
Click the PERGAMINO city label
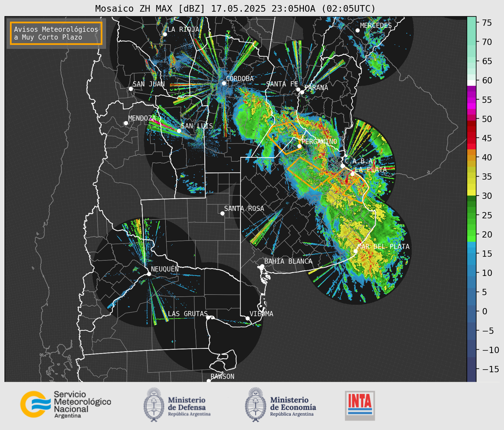[x=319, y=141]
